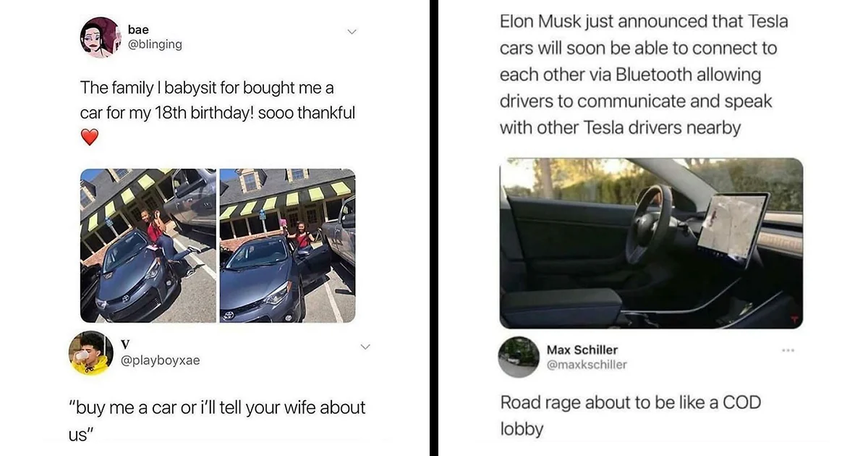The height and width of the screenshot is (456, 868).
Task: Open three-dot menu on Max Schiller's tweet
Action: tap(788, 350)
